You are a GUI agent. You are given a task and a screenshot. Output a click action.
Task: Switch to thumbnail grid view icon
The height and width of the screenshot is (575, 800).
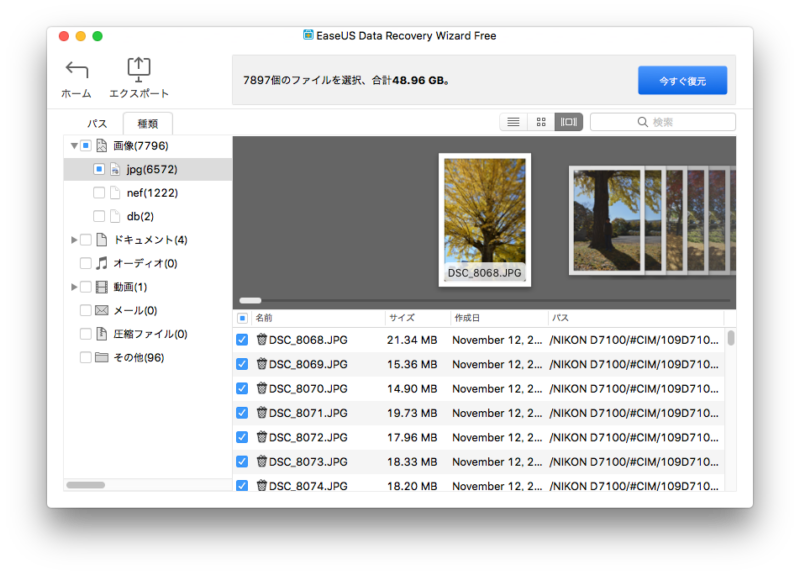coord(541,122)
